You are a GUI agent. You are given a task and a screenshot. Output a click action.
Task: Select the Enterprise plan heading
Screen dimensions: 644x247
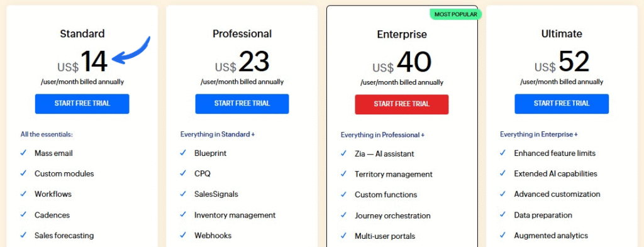coord(402,35)
